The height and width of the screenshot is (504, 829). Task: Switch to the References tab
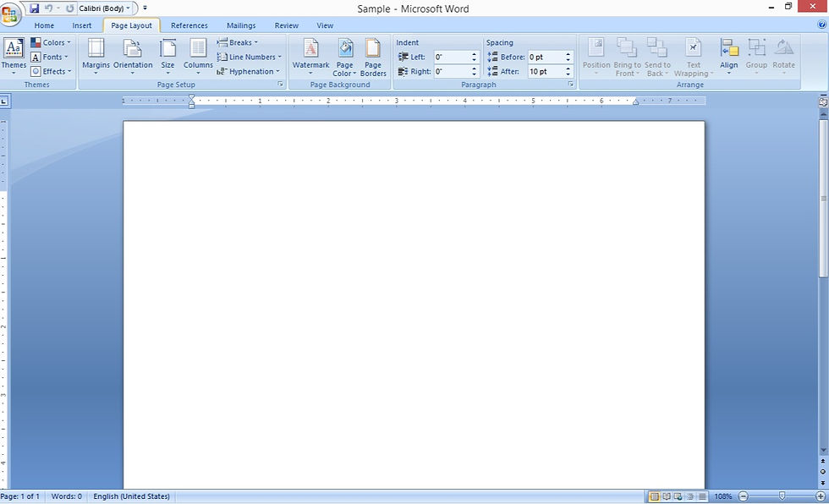pyautogui.click(x=189, y=25)
